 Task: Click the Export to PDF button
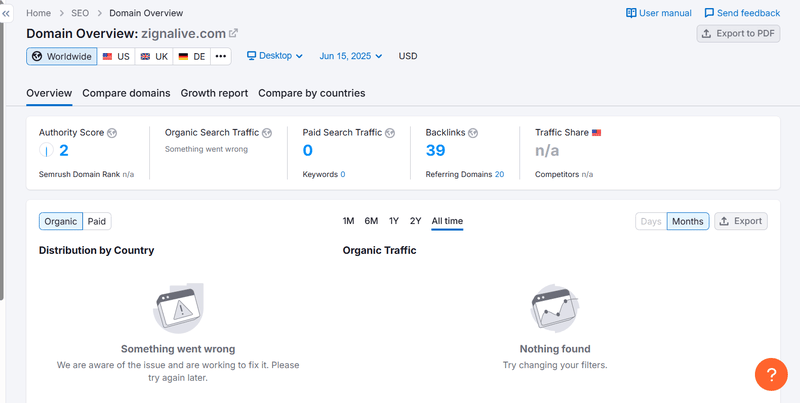tap(738, 34)
